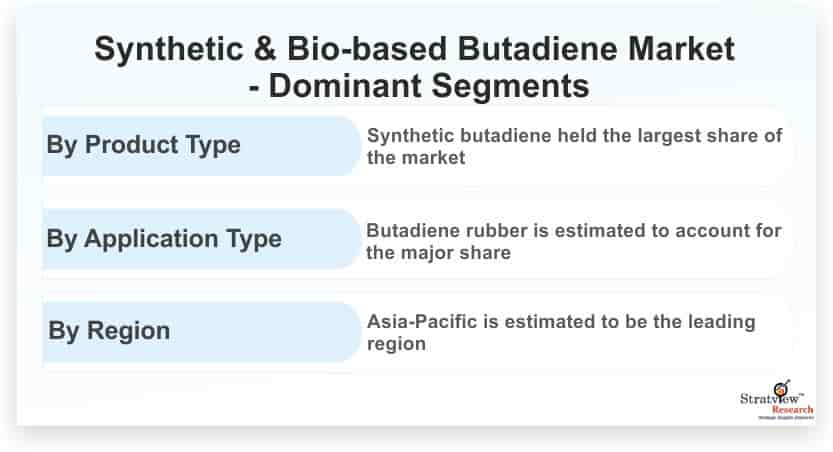Select the 'By Application Type' segment label

tap(164, 239)
